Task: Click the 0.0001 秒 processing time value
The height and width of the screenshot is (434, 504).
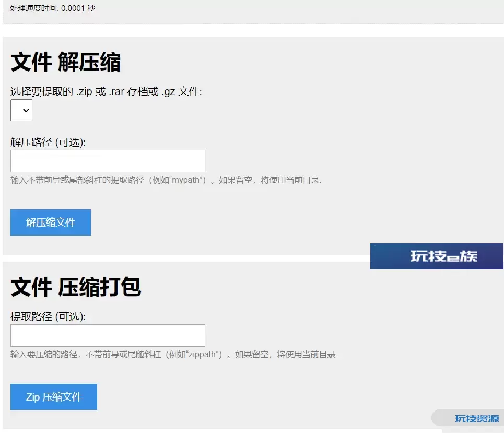Action: coord(78,8)
